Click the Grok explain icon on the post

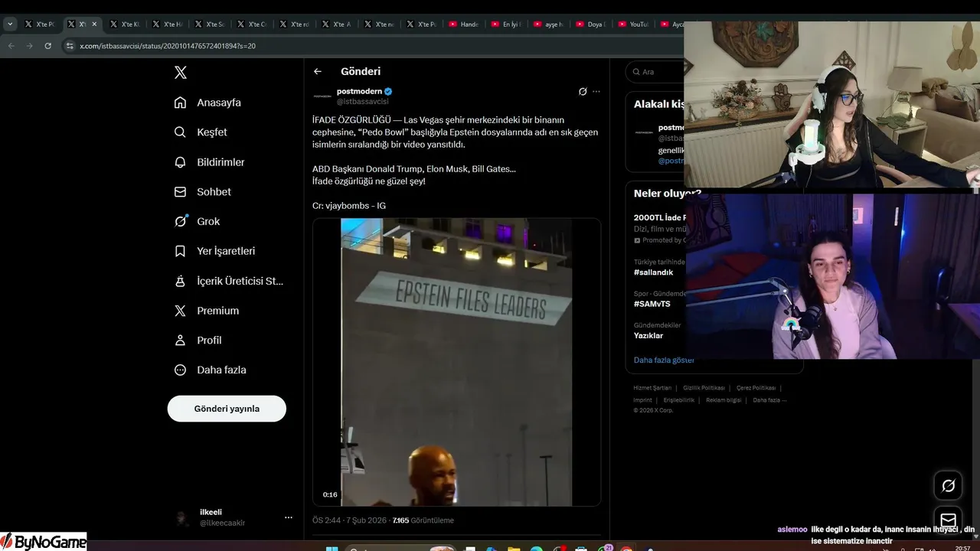(x=583, y=92)
